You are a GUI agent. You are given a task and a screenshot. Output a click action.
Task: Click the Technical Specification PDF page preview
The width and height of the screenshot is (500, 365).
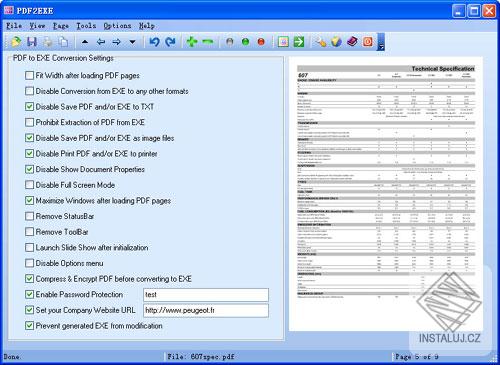386,194
